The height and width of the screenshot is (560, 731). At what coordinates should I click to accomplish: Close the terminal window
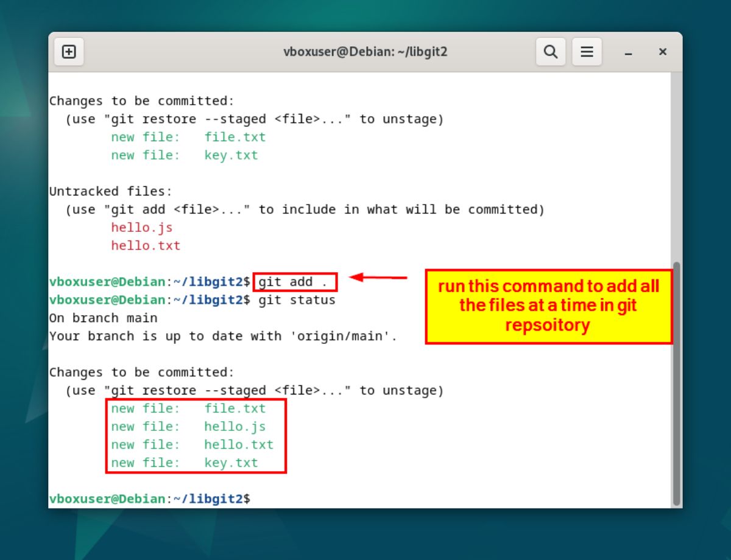click(x=663, y=52)
